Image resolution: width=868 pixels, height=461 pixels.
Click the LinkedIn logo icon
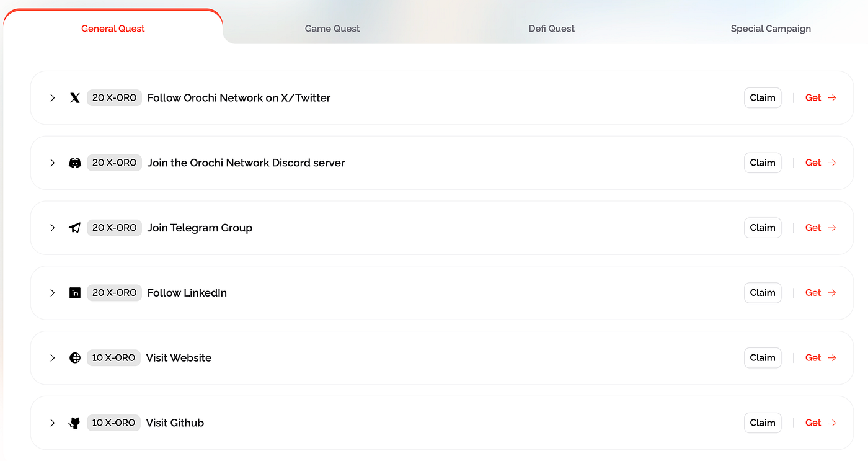[75, 293]
